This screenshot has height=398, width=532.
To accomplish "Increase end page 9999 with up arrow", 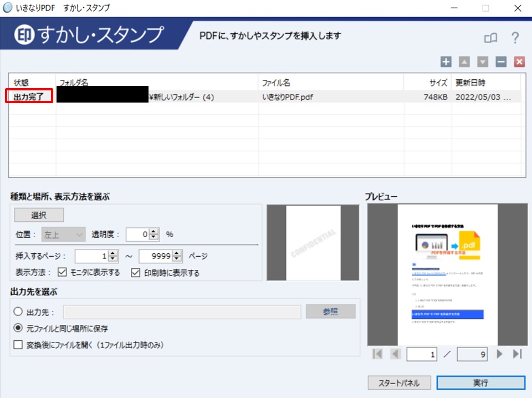I will pos(177,253).
